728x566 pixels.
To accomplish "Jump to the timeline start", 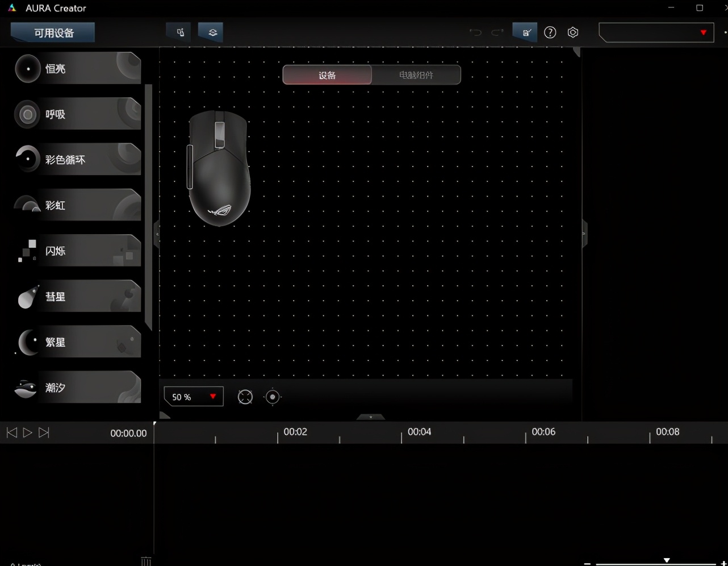I will pos(11,433).
